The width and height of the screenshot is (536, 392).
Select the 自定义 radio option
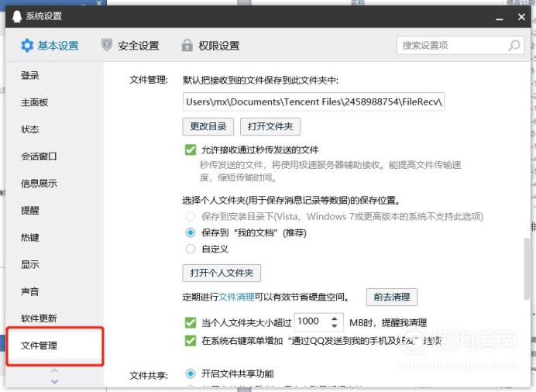(x=191, y=249)
